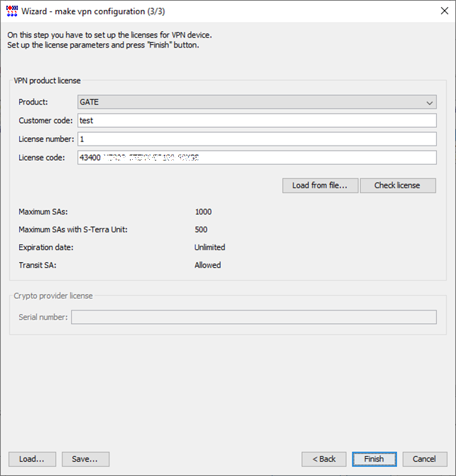Click the Serial number field
The width and height of the screenshot is (456, 476).
[254, 317]
